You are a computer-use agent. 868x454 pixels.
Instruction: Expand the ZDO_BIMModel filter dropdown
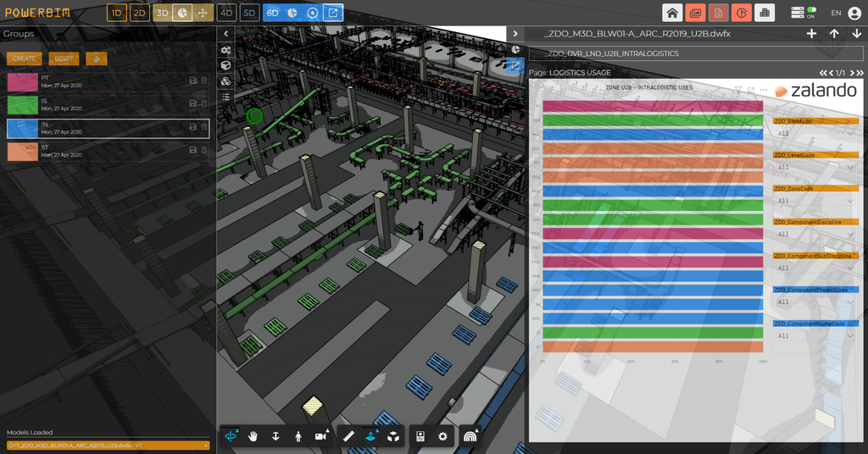coord(815,133)
